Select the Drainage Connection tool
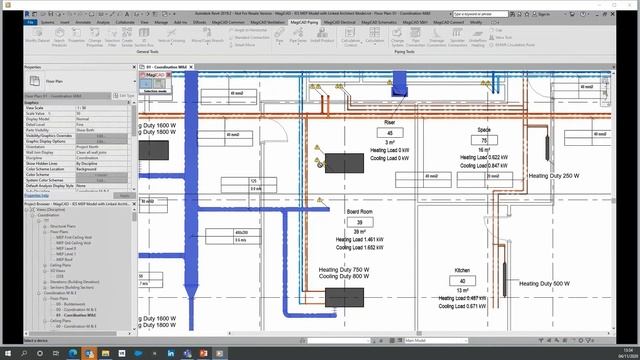The image size is (640, 360). click(436, 37)
